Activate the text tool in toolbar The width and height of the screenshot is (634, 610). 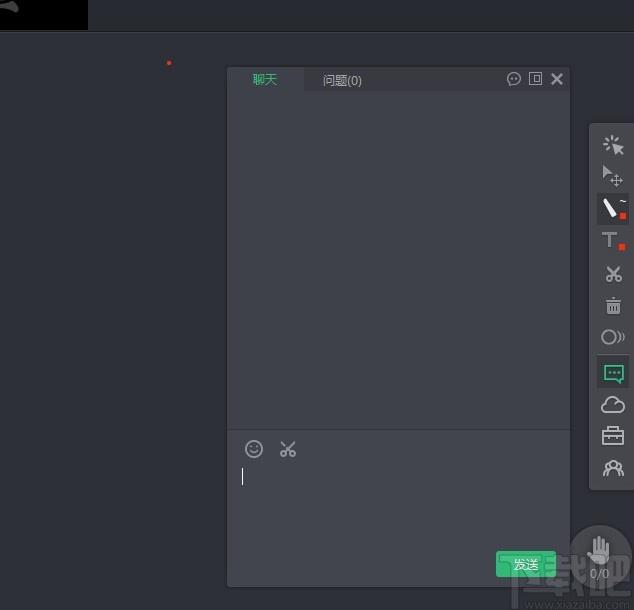pos(613,240)
